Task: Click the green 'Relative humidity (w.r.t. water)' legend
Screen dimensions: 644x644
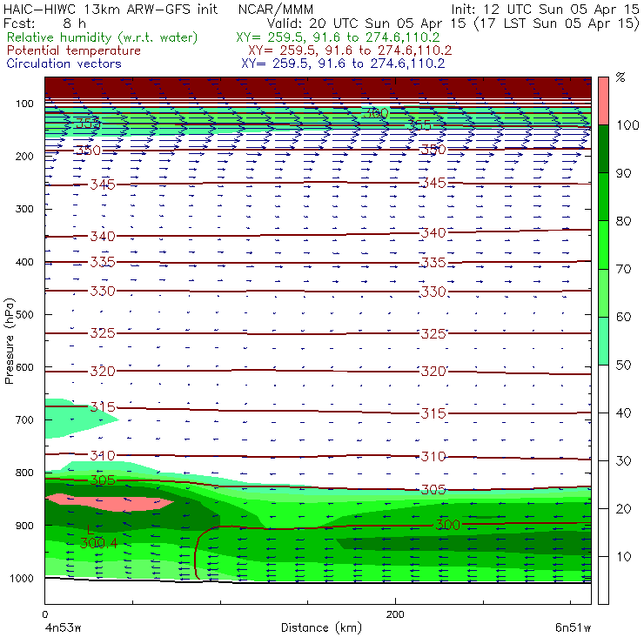Action: [x=102, y=37]
